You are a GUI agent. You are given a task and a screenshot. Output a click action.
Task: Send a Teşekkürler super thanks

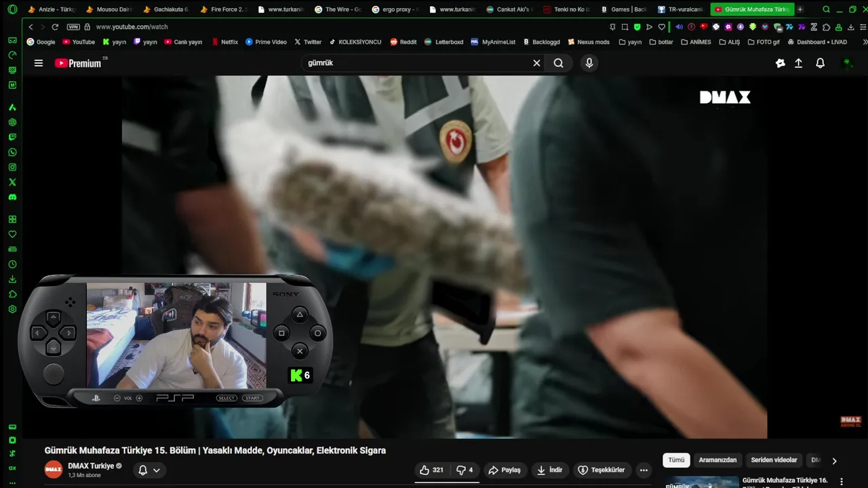pos(601,470)
